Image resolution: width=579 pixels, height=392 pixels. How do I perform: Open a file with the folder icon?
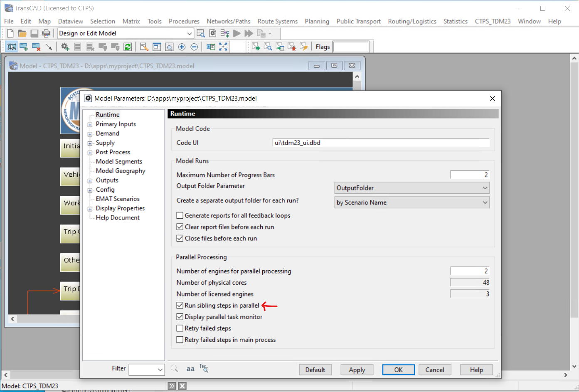pyautogui.click(x=22, y=34)
